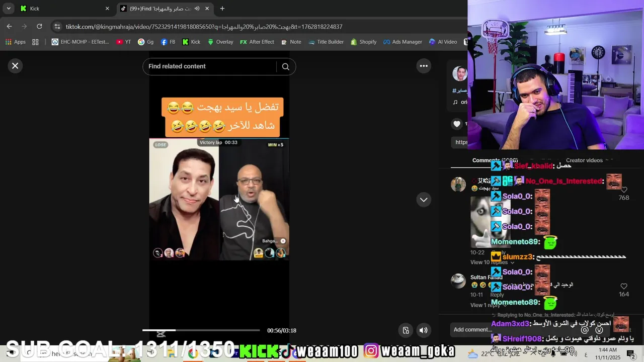Image resolution: width=644 pixels, height=362 pixels.
Task: Open the Windows notification center icon
Action: [x=631, y=354]
